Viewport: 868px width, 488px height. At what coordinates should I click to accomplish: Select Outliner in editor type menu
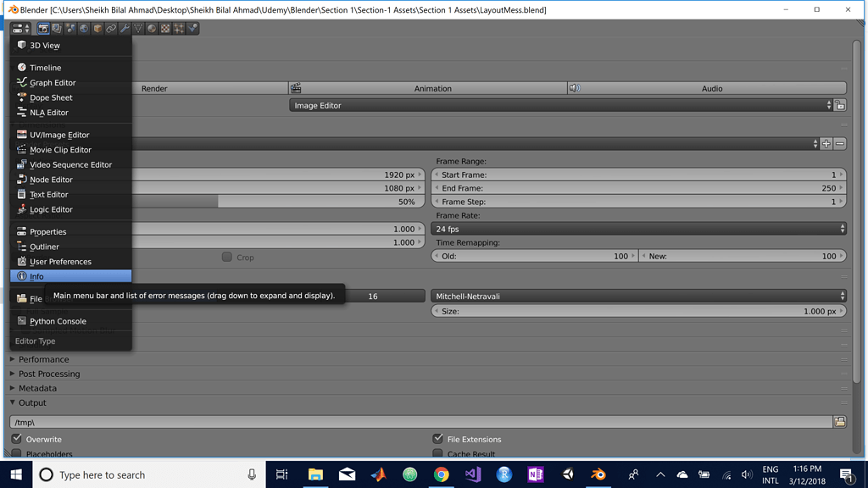(x=71, y=247)
